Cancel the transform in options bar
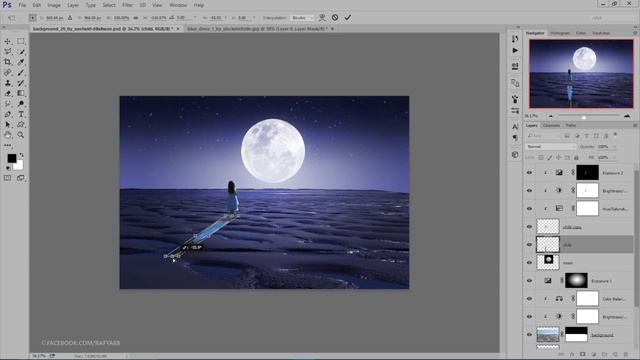 tap(335, 18)
